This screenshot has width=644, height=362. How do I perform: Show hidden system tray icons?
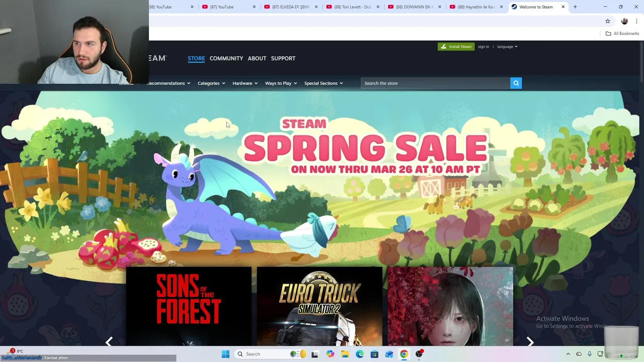pyautogui.click(x=568, y=354)
